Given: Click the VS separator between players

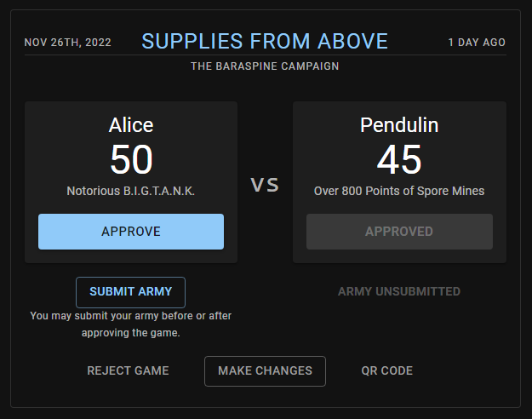Looking at the screenshot, I should (x=265, y=185).
